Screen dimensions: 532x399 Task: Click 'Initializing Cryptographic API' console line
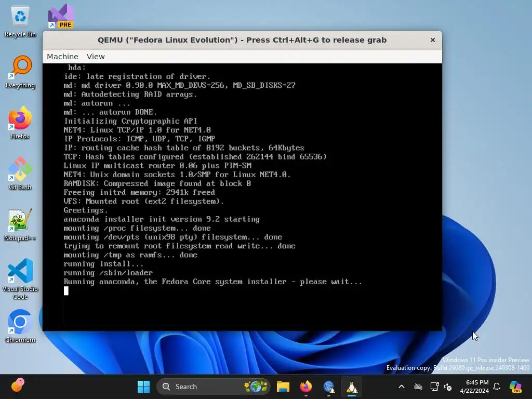tap(130, 121)
